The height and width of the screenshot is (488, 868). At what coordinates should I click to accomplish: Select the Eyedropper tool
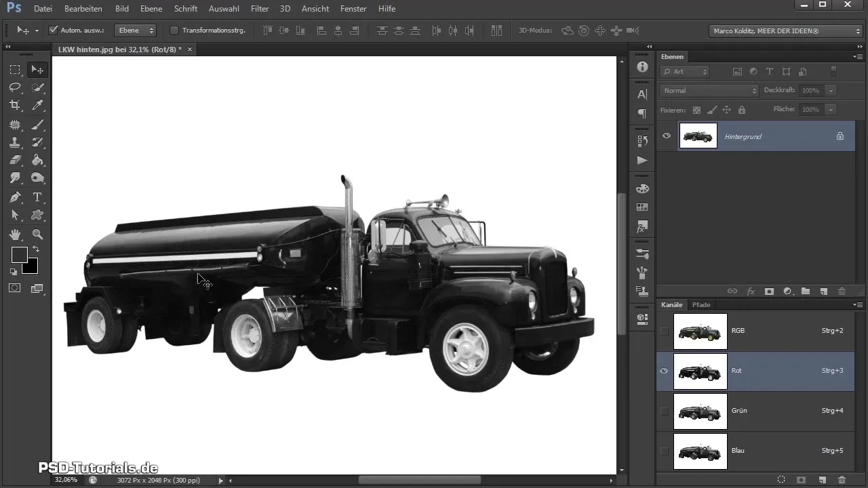tap(38, 105)
